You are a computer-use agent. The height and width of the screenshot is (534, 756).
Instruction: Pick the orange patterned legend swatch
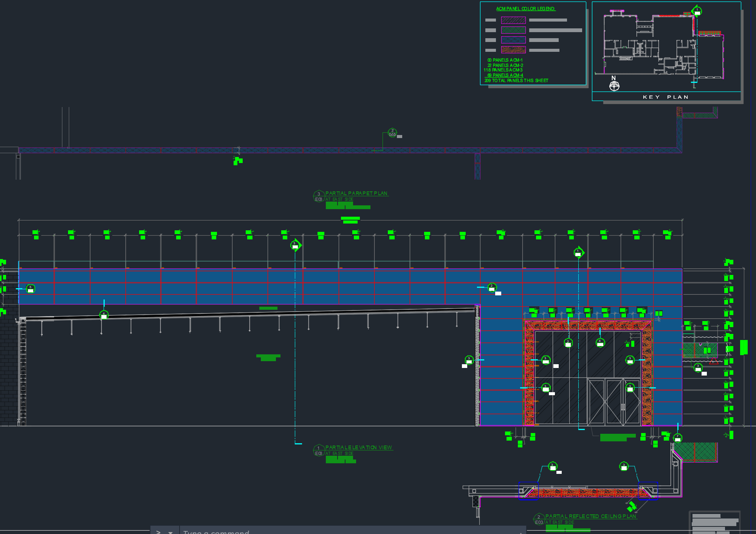pyautogui.click(x=513, y=50)
